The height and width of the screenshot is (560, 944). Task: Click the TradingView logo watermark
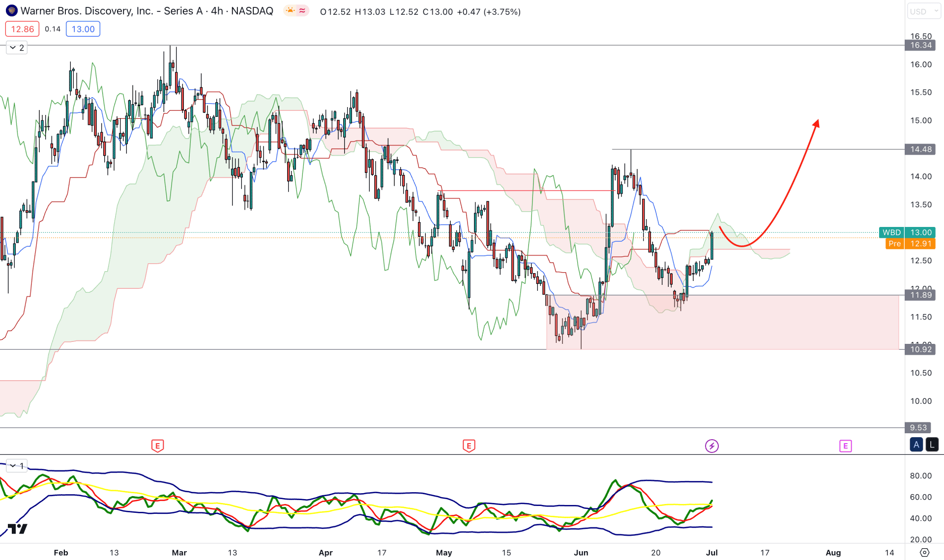(x=17, y=529)
